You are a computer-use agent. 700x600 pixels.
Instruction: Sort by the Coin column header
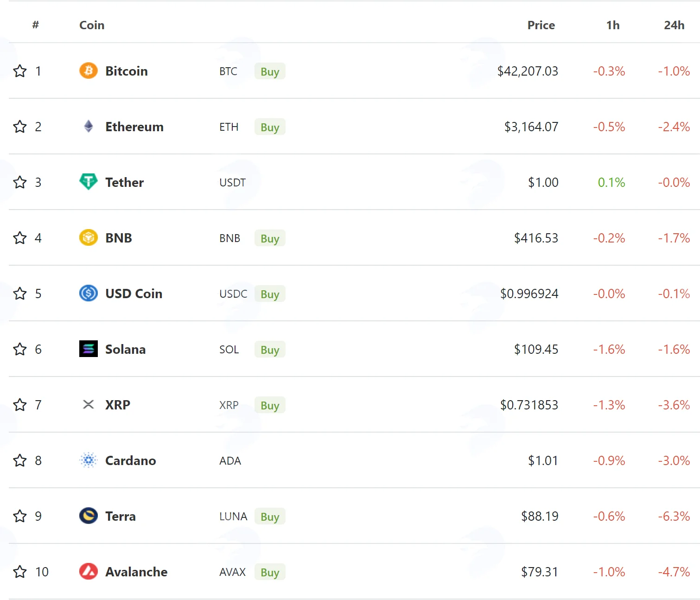pos(92,25)
